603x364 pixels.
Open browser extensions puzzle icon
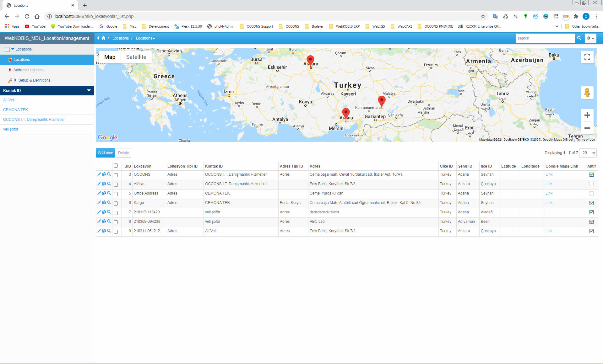click(576, 16)
